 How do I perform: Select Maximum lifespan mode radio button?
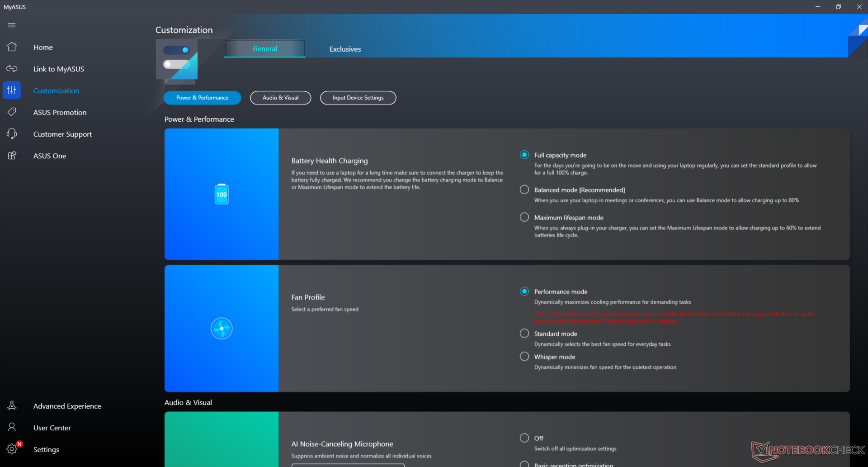(x=524, y=217)
